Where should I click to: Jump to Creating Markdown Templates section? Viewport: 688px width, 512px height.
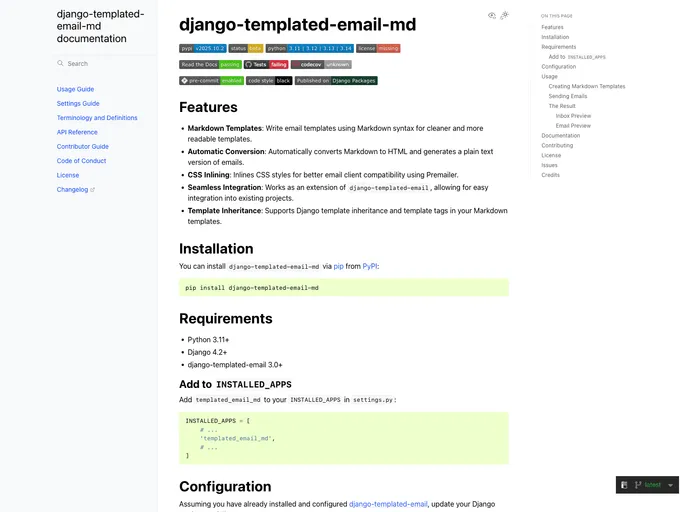coord(587,86)
